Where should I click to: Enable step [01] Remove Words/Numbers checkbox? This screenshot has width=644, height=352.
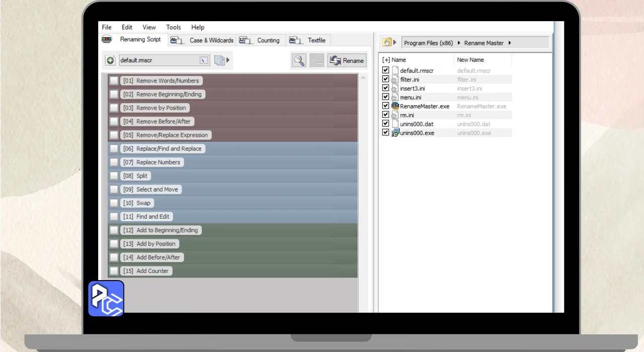coord(114,81)
